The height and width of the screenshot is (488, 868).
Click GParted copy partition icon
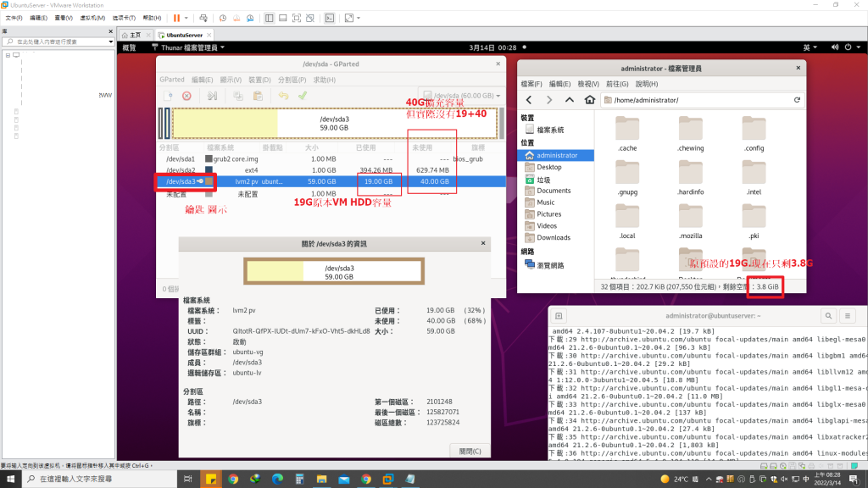(238, 96)
